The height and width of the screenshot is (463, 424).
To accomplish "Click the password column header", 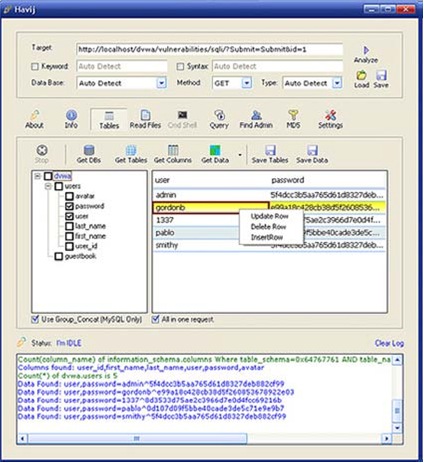I will pos(327,180).
